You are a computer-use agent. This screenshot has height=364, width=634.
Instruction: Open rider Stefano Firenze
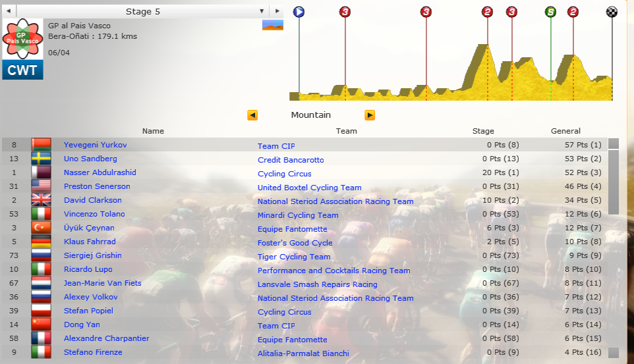pyautogui.click(x=93, y=352)
